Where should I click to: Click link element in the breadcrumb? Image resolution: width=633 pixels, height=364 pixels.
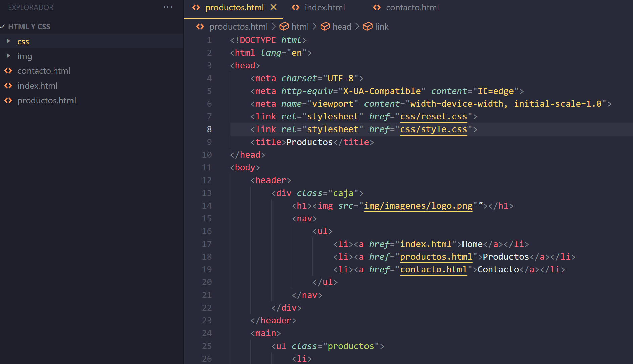382,27
